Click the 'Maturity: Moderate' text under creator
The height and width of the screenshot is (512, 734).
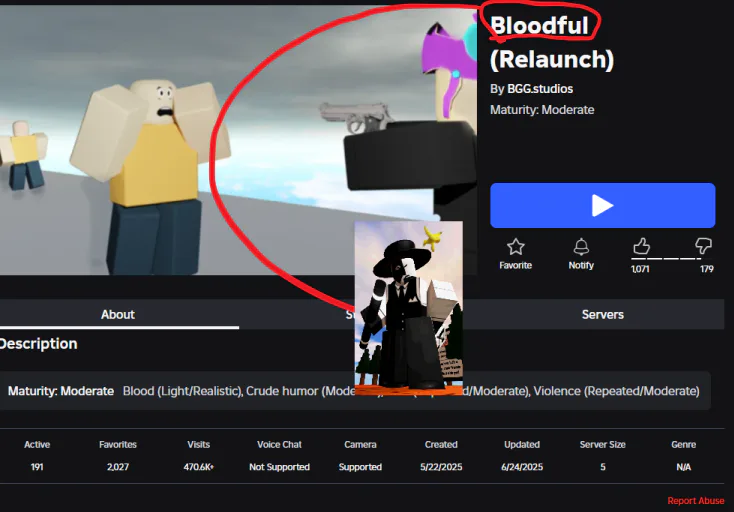542,110
